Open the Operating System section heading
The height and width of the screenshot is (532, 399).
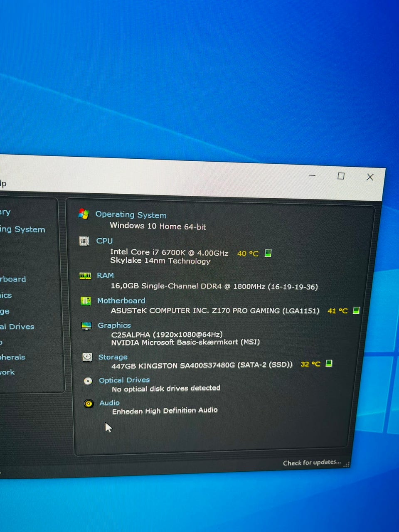(x=131, y=214)
